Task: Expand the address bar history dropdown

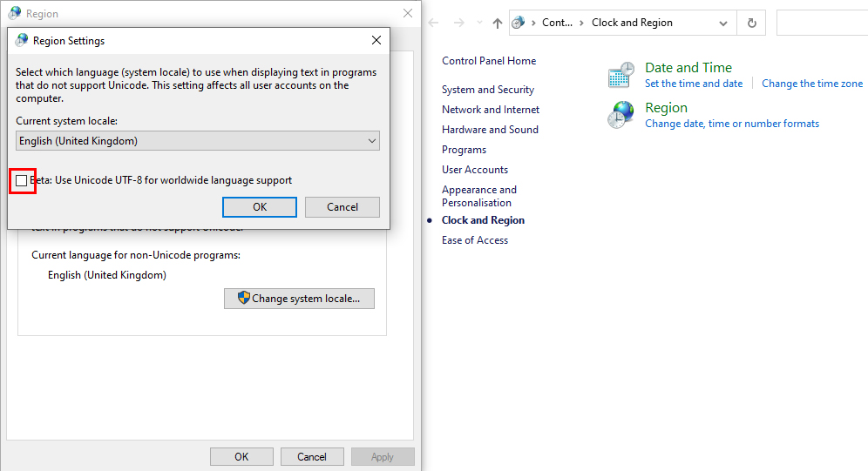Action: pos(722,23)
